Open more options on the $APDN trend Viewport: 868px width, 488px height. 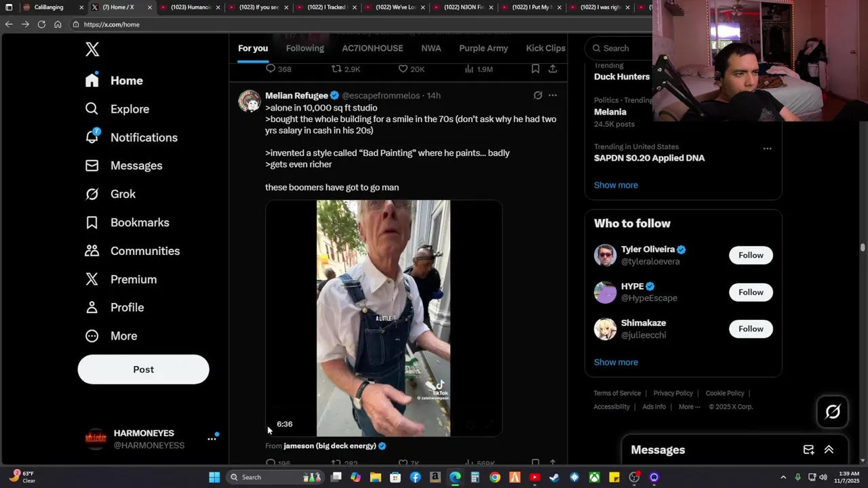[x=767, y=148]
